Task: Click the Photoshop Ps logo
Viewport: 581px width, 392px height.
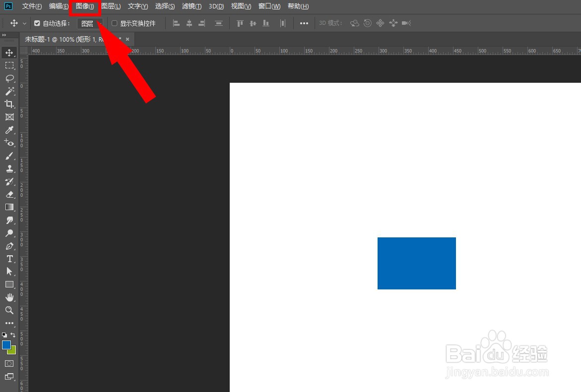Action: pyautogui.click(x=8, y=6)
